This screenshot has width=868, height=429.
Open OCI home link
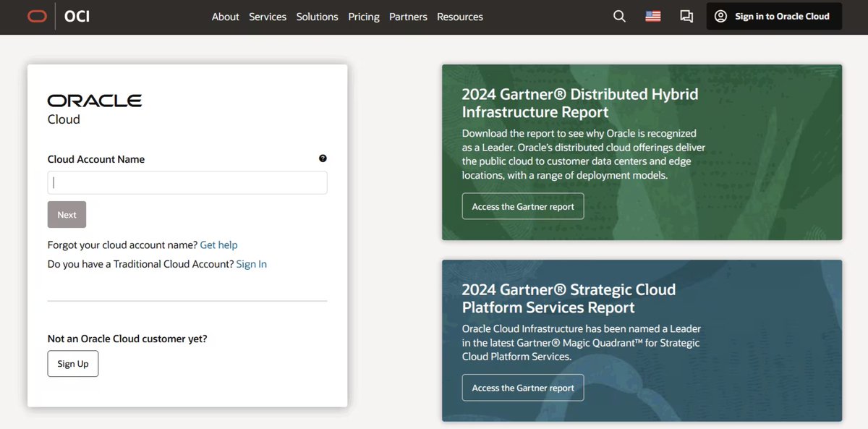click(x=77, y=16)
